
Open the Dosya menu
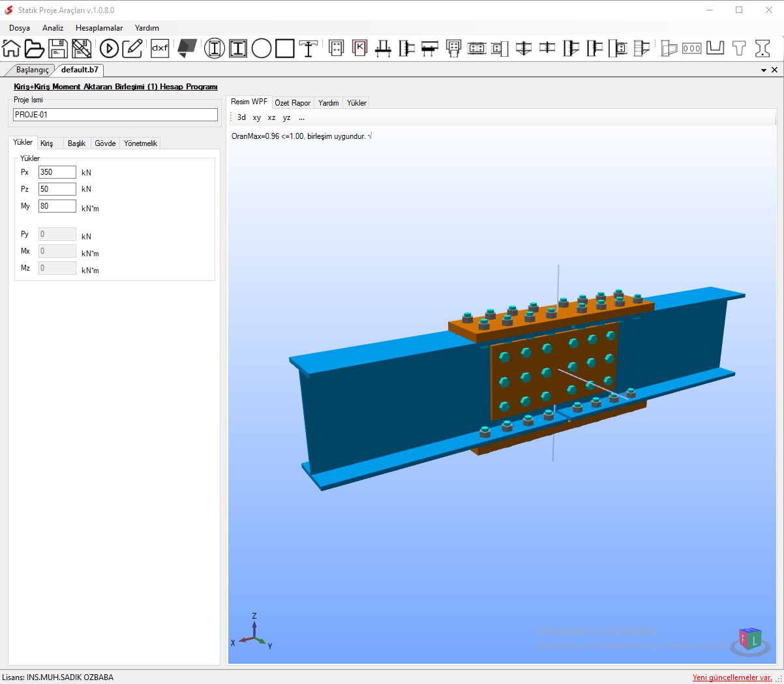(x=20, y=28)
